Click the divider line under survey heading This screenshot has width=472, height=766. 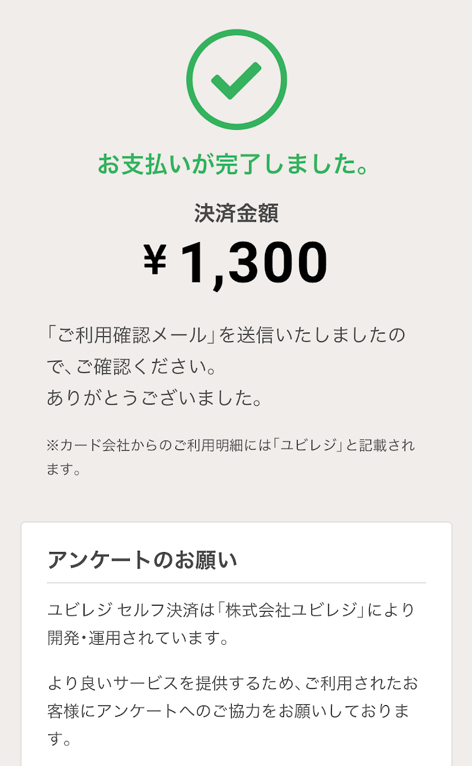pyautogui.click(x=236, y=583)
